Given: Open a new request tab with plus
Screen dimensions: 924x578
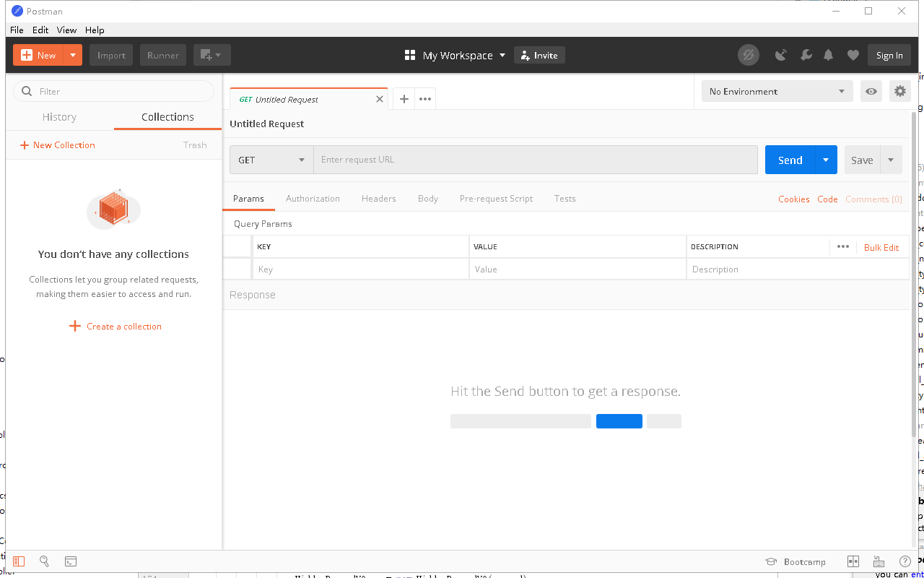Looking at the screenshot, I should pyautogui.click(x=404, y=99).
